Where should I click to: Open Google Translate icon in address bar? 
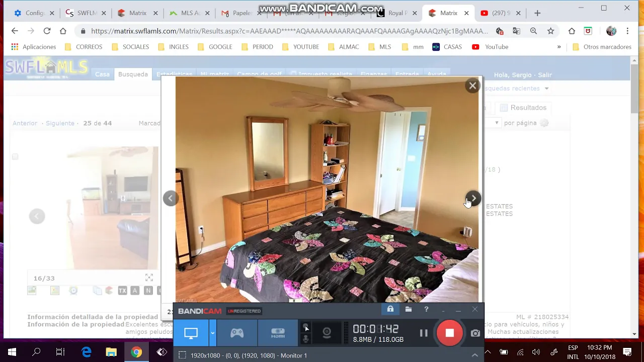[516, 31]
